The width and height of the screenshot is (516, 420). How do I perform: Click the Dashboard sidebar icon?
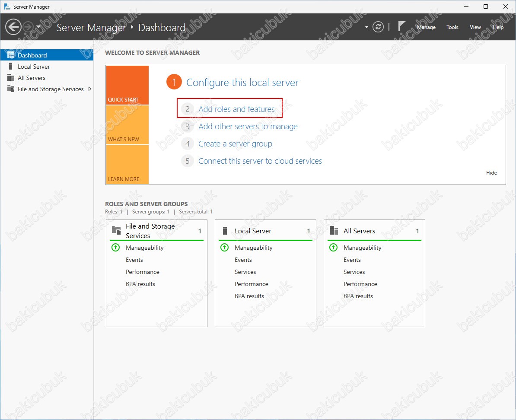(11, 55)
